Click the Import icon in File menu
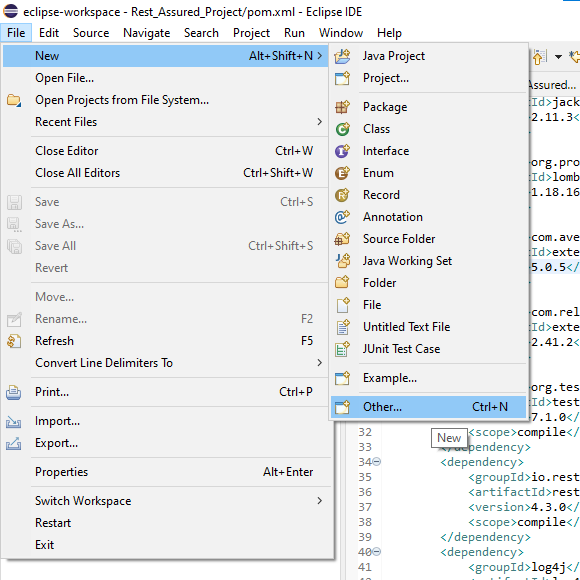The image size is (580, 580). 14,421
